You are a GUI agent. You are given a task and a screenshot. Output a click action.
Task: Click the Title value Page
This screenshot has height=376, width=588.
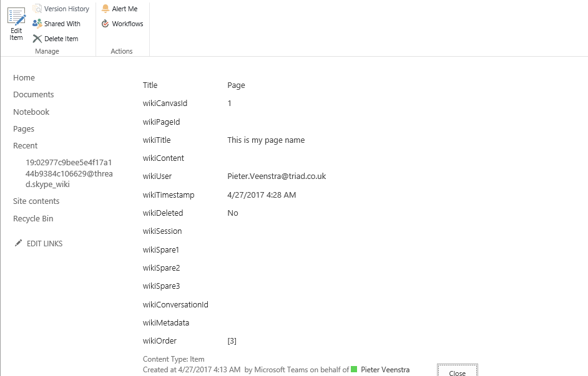pos(236,85)
